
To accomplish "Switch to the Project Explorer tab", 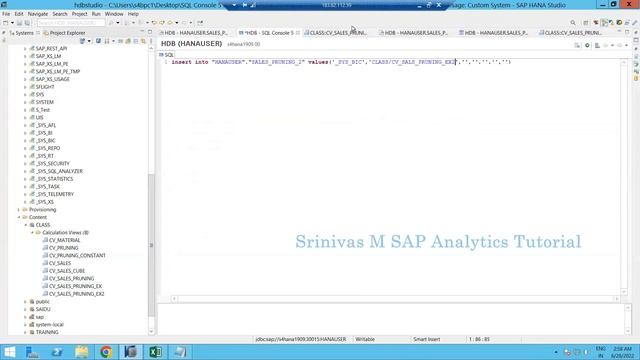I will (64, 33).
